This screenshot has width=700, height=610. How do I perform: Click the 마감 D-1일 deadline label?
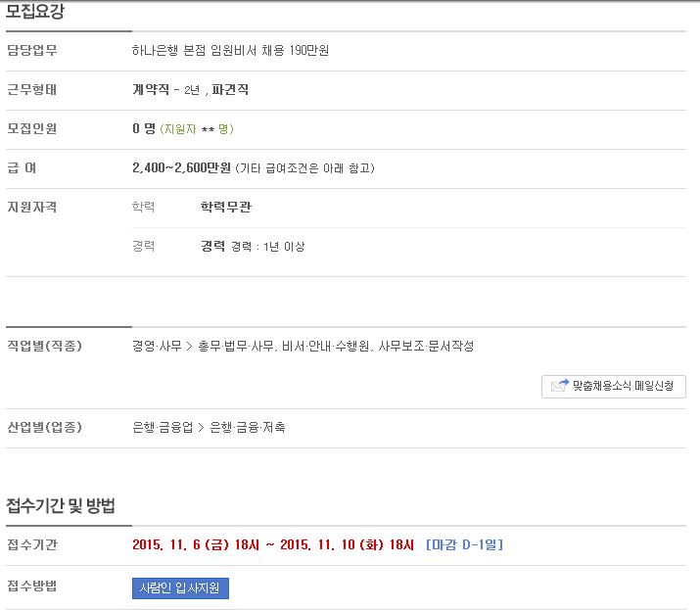(464, 544)
